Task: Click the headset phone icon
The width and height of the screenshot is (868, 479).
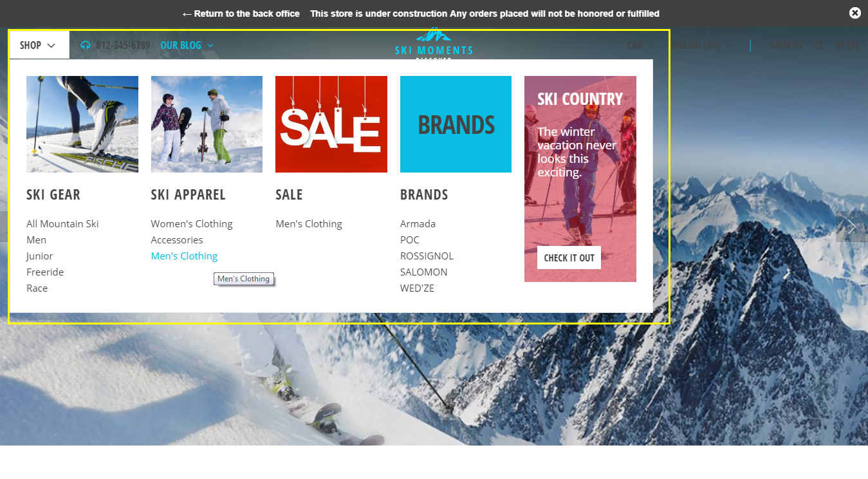Action: pyautogui.click(x=86, y=45)
